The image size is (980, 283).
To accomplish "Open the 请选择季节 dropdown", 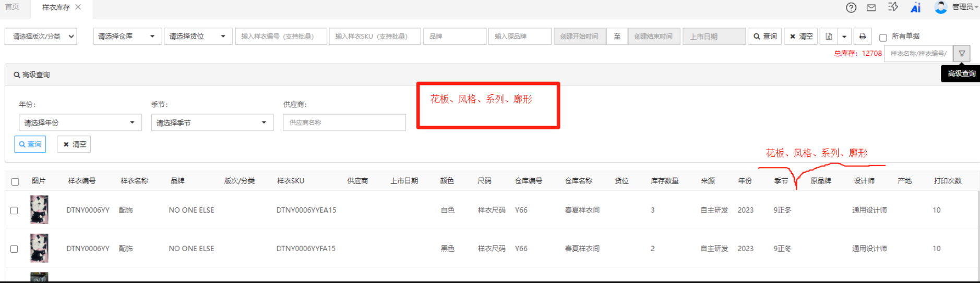I will [x=212, y=122].
